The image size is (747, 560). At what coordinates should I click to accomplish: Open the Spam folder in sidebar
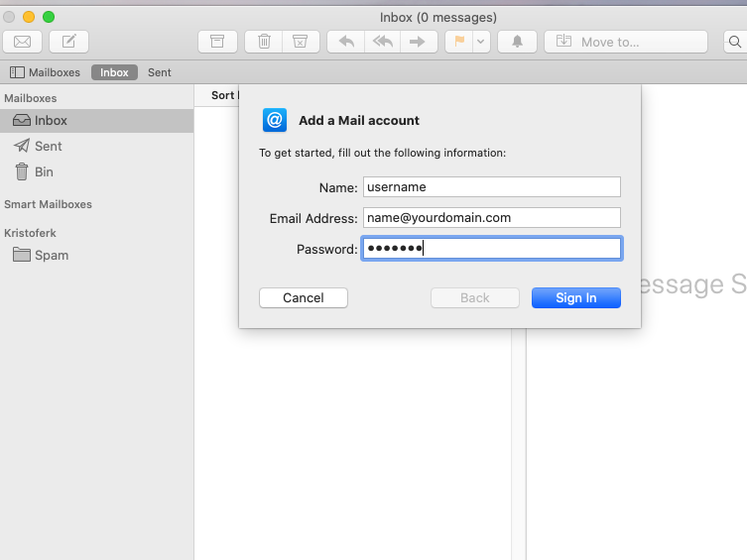52,255
